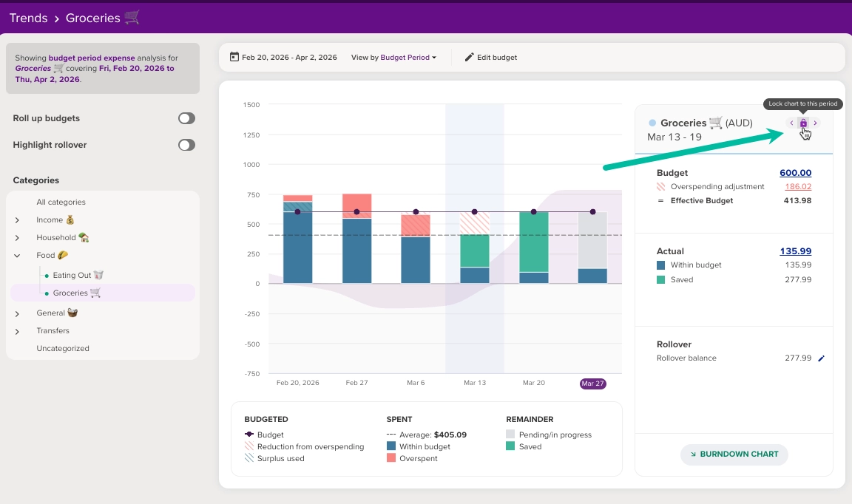Click the Budget legend marker icon
The width and height of the screenshot is (852, 504).
[248, 435]
